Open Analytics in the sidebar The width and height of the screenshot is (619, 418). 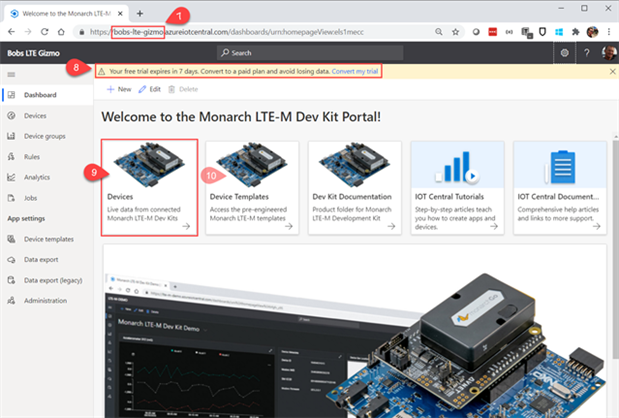(47, 177)
